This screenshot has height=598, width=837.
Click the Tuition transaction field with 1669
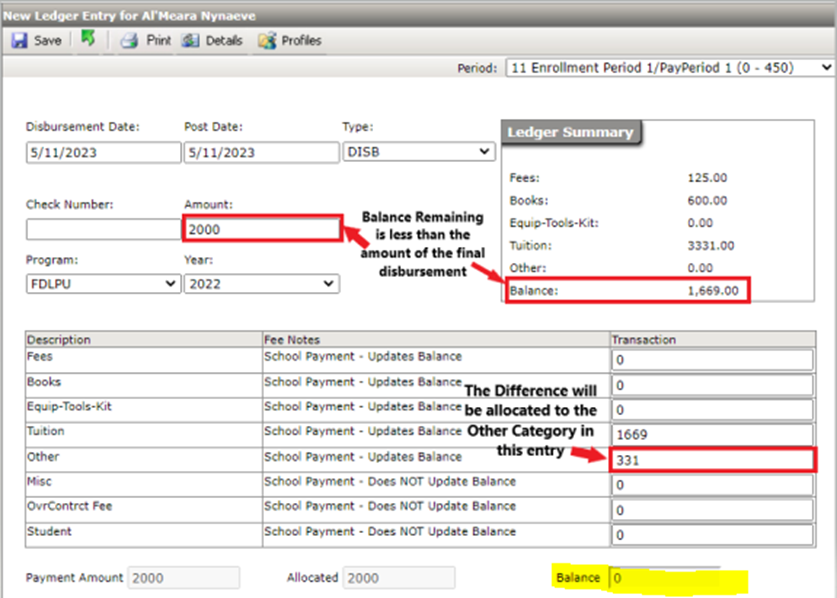tap(710, 436)
